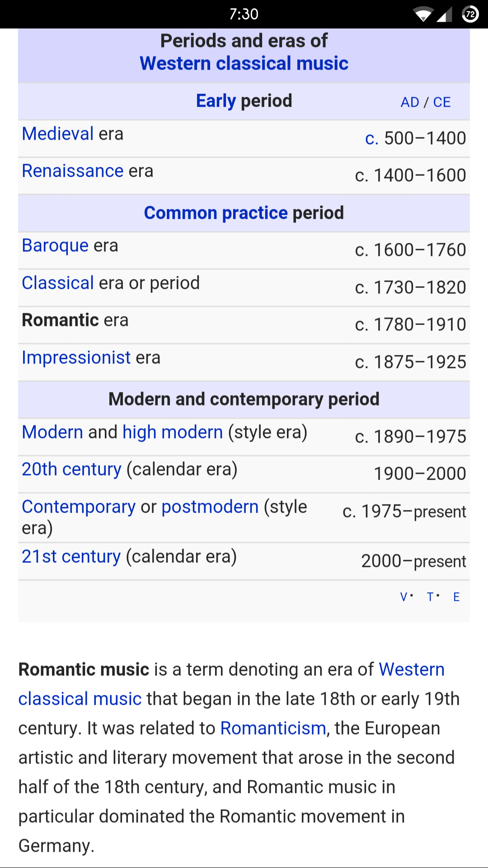488x868 pixels.
Task: Tap the Modern style era link
Action: click(x=52, y=432)
